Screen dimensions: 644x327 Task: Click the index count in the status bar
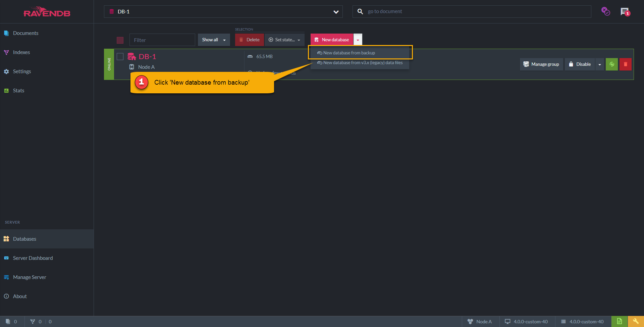pos(36,322)
